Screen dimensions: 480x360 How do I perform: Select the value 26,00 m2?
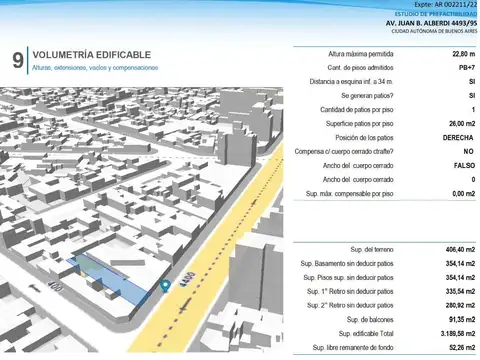coord(462,124)
